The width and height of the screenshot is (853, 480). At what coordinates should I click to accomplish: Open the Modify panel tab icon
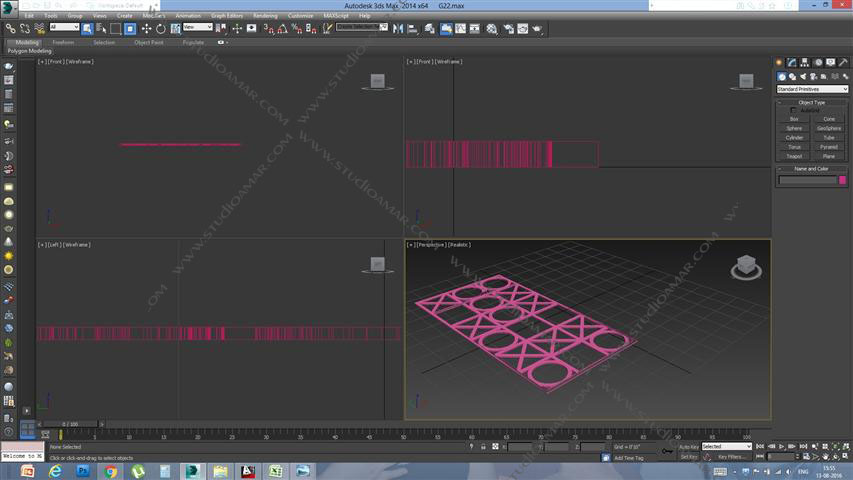pos(791,63)
